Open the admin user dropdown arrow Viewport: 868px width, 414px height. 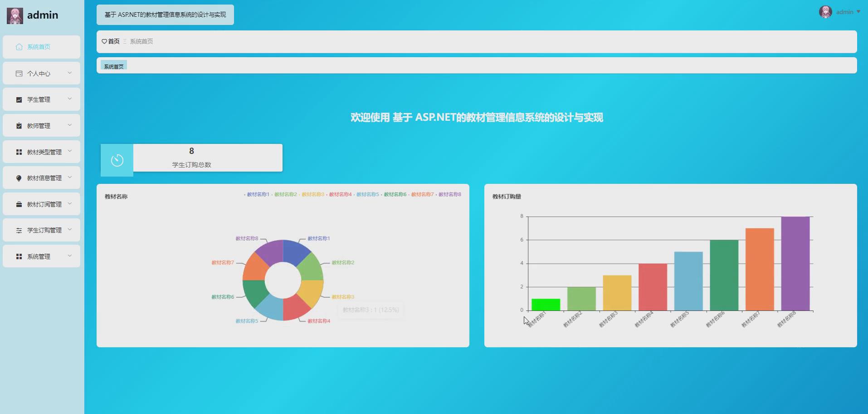pyautogui.click(x=858, y=12)
